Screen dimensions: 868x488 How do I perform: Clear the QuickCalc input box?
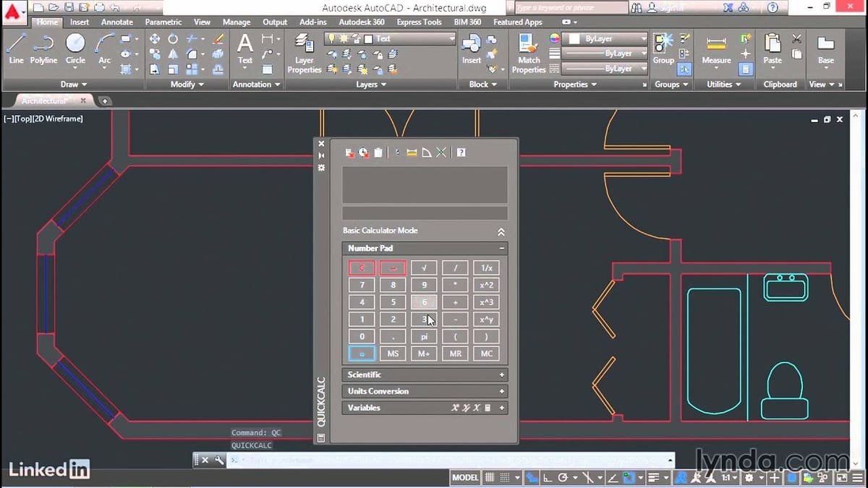click(x=349, y=153)
